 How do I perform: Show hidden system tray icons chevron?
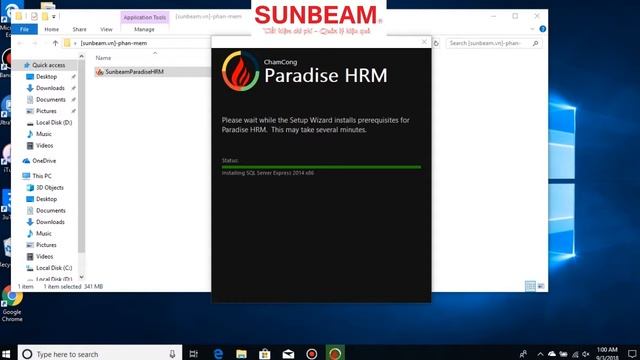(x=540, y=354)
